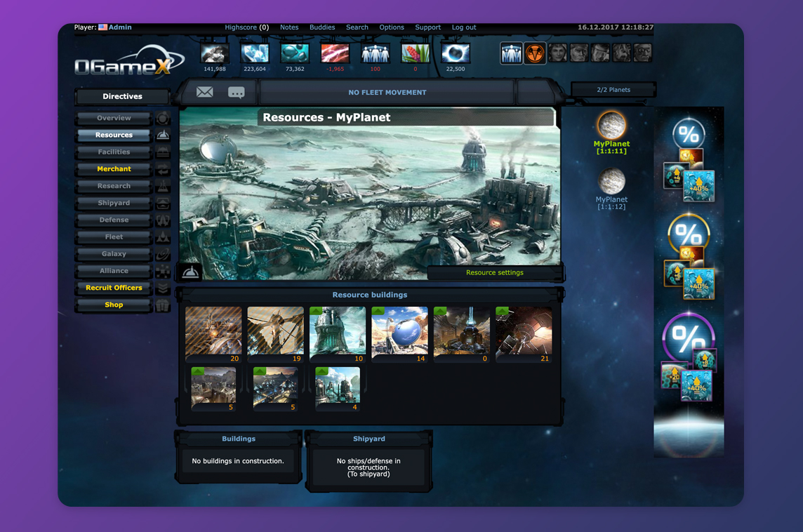
Task: Open Options from top menu
Action: [392, 27]
